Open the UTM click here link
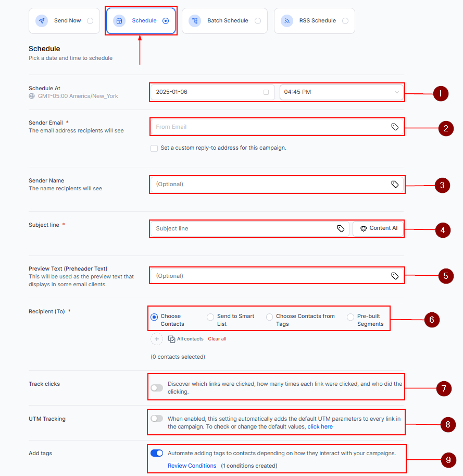Screen dimensions: 463x476 tap(320, 426)
